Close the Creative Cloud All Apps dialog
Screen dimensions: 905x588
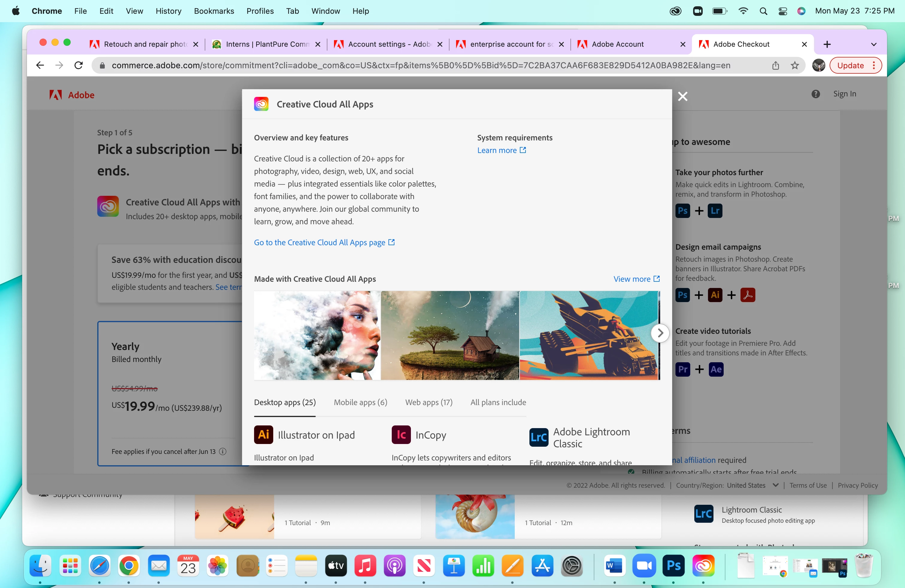(x=683, y=97)
